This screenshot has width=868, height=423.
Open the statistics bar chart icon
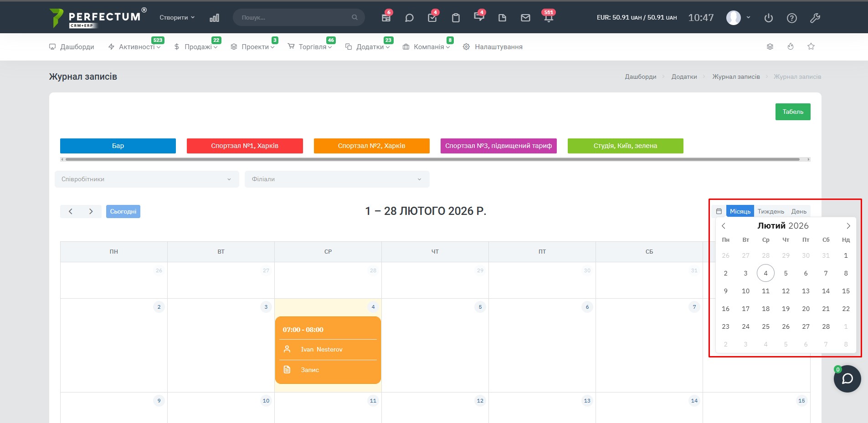[x=214, y=18]
